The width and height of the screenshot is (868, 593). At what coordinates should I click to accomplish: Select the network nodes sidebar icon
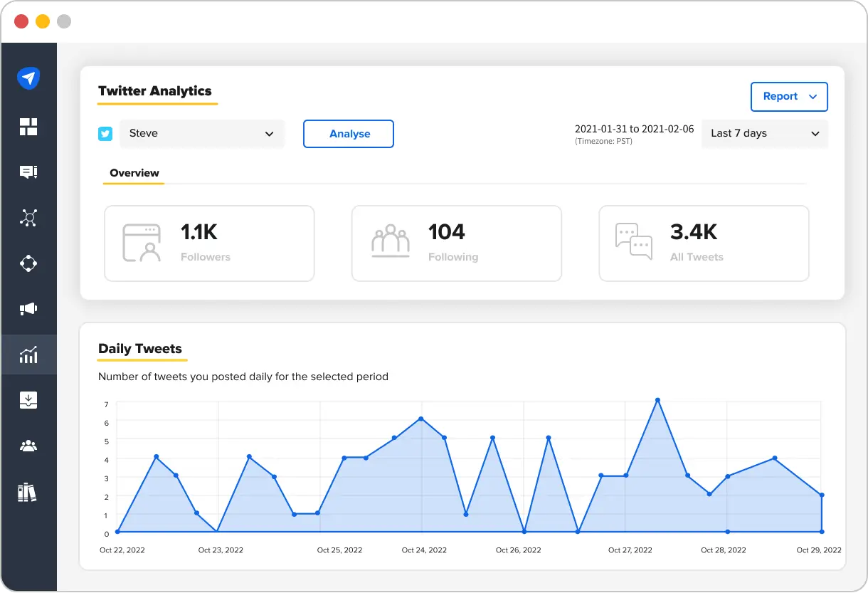click(28, 218)
